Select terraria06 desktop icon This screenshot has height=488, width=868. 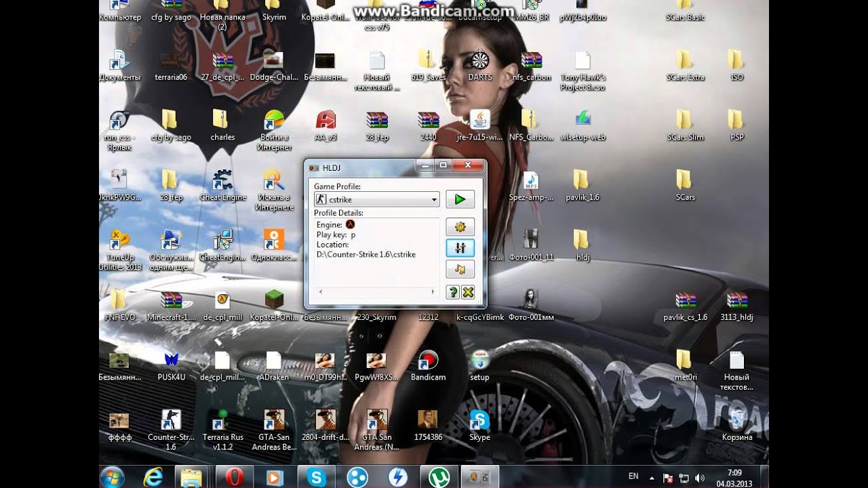click(x=171, y=66)
